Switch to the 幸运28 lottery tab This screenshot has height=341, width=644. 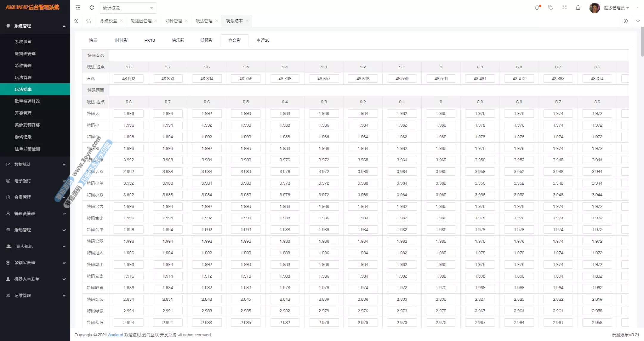click(x=263, y=40)
